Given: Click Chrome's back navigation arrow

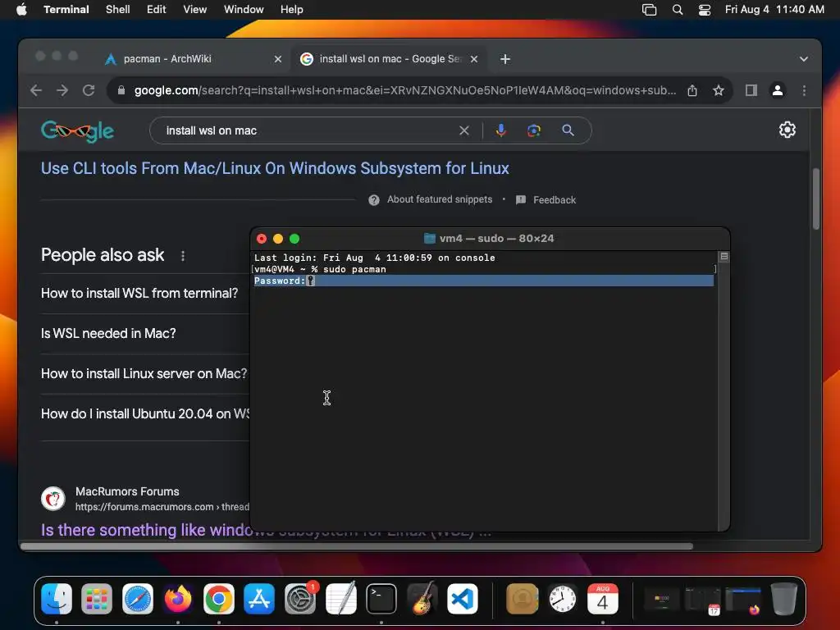Looking at the screenshot, I should [36, 90].
